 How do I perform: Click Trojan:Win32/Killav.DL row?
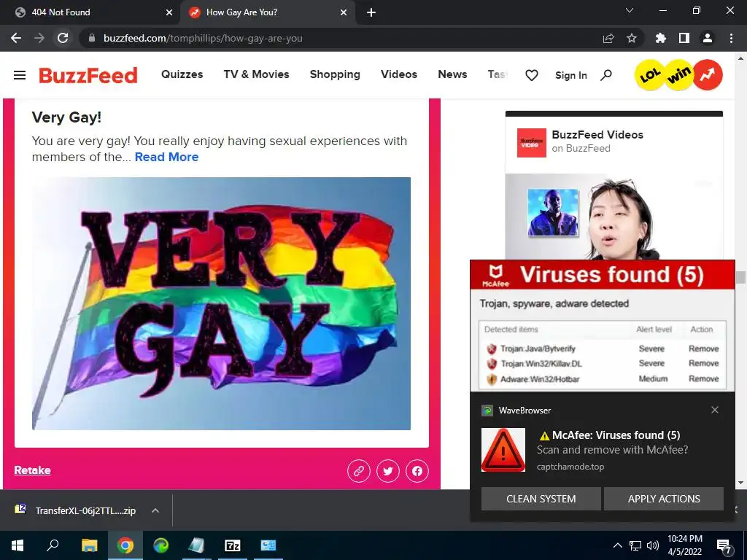602,363
